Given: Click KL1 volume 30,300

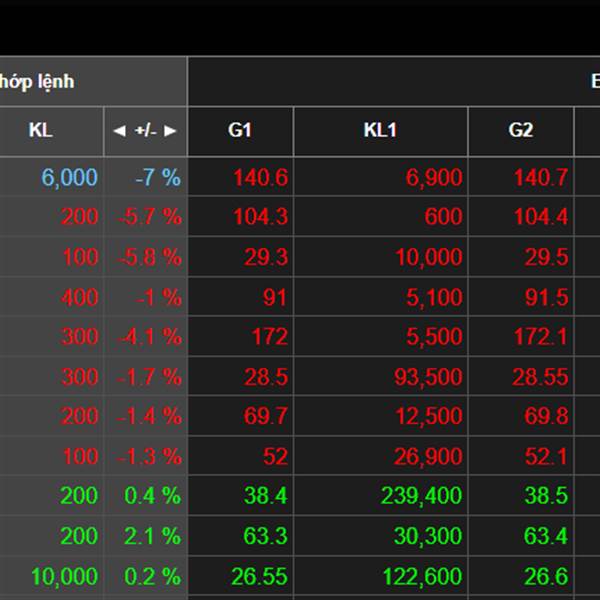Looking at the screenshot, I should 429,536.
